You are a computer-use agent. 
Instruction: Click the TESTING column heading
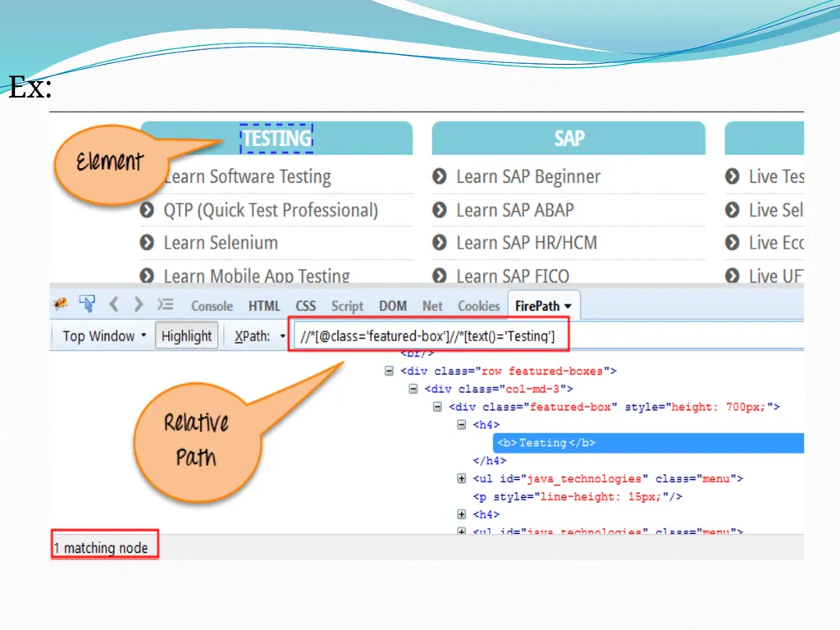coord(276,138)
